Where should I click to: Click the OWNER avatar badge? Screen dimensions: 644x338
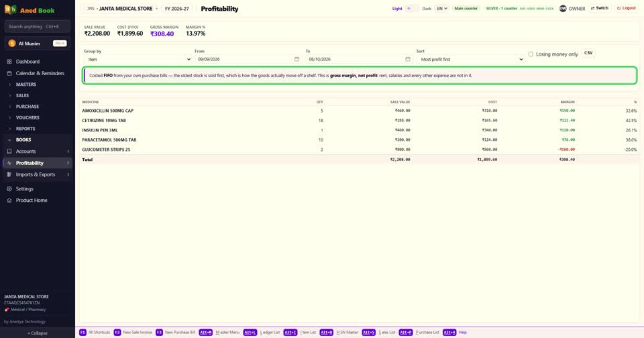[x=563, y=8]
